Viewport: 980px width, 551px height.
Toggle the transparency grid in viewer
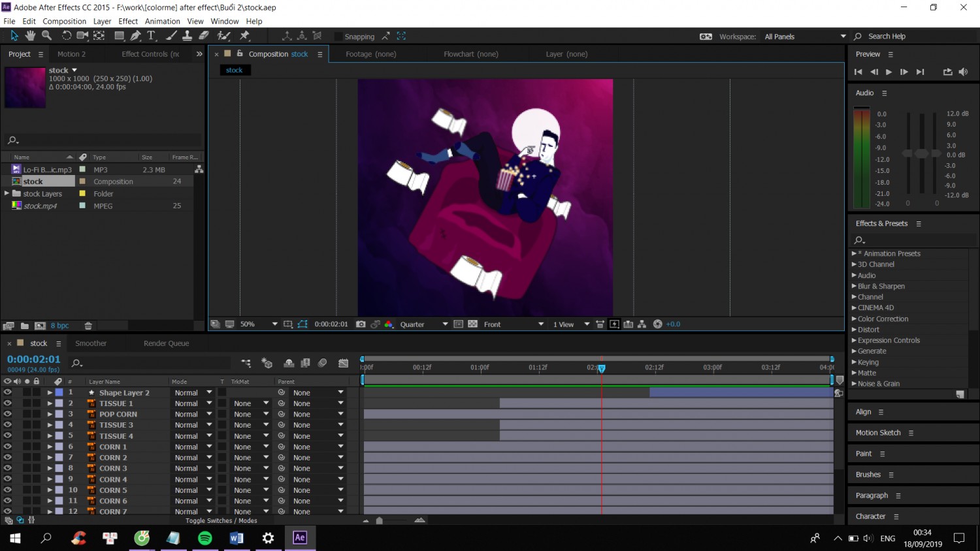(x=472, y=324)
